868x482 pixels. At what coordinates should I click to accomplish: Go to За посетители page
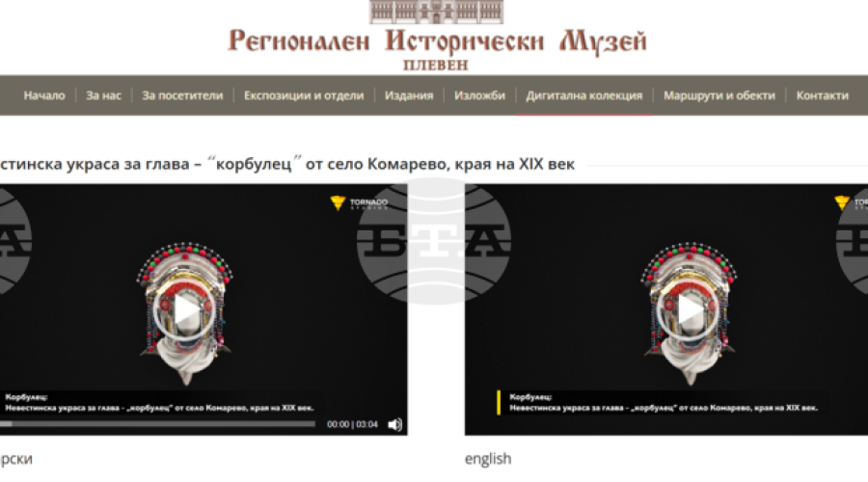182,95
